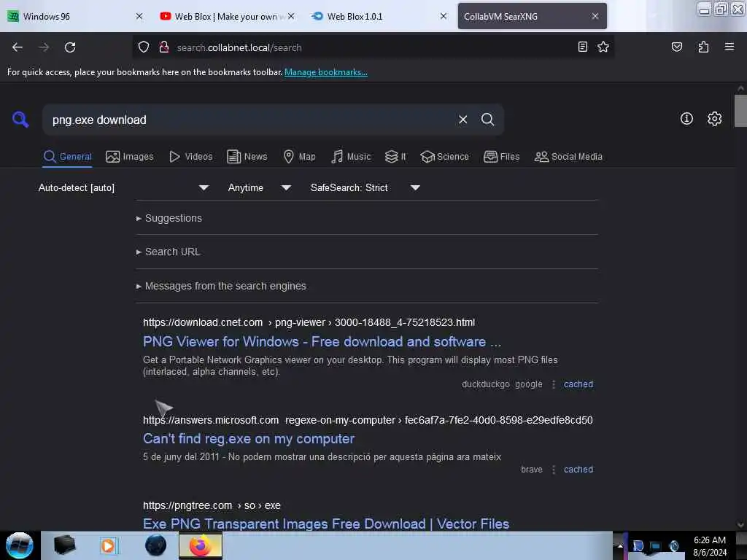Screen dimensions: 747x560
Task: Click the answers.microsoft.com result URL
Action: 368,421
